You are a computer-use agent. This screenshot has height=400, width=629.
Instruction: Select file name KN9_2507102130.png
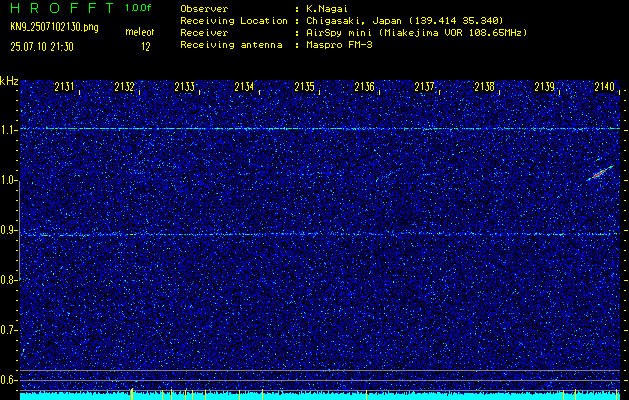pyautogui.click(x=54, y=27)
